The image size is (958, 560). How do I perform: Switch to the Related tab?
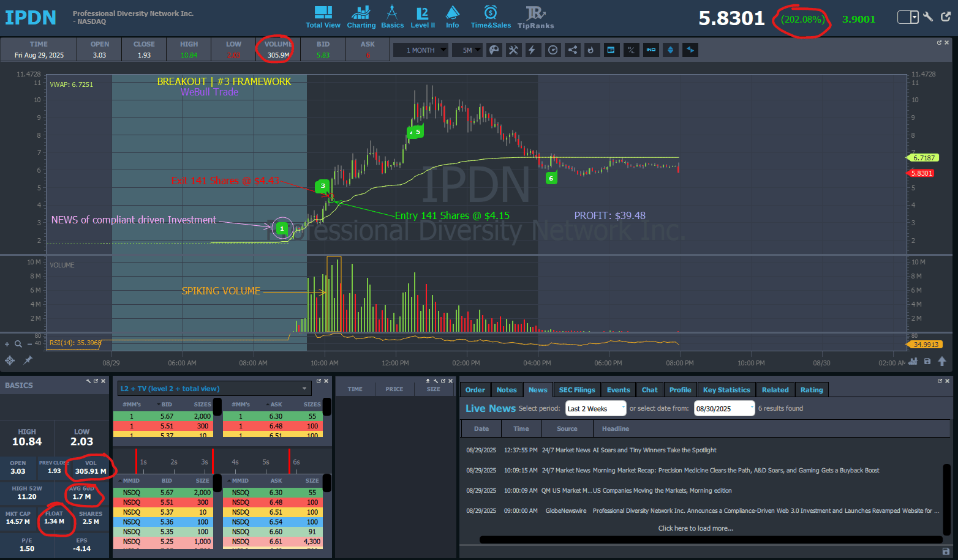pyautogui.click(x=775, y=390)
